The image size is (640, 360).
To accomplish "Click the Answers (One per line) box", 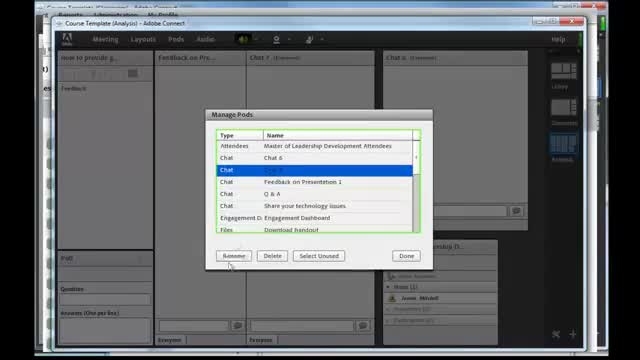I will click(105, 331).
